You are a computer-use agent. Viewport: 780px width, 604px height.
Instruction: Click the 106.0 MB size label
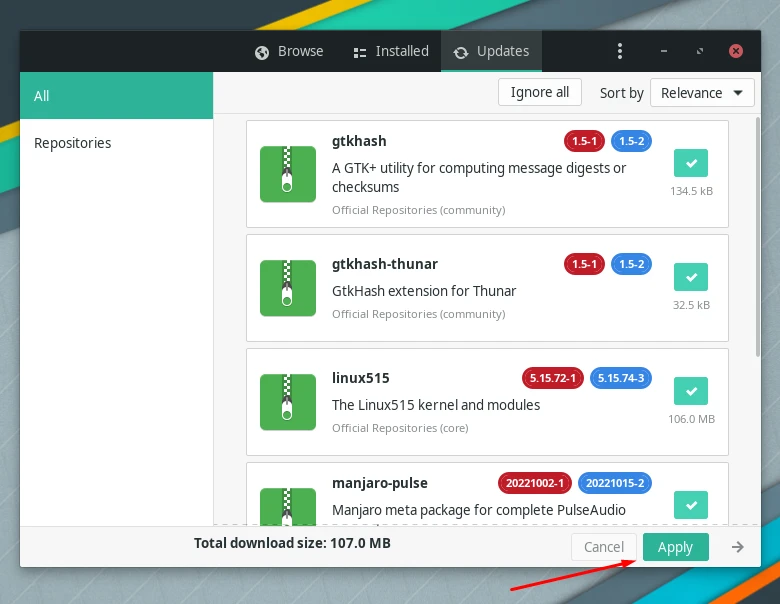691,419
